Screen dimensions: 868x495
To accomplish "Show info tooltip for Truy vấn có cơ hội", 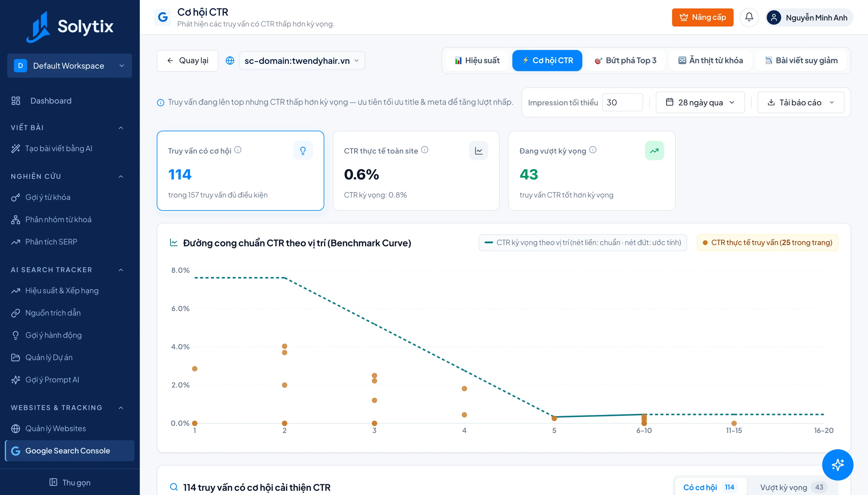I will (238, 150).
